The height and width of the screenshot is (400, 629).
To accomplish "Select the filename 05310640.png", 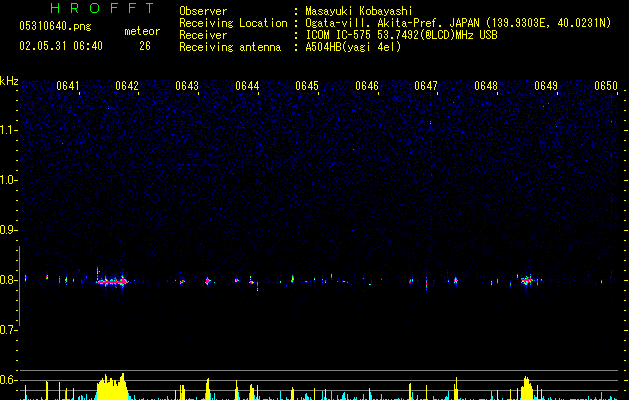I will tap(55, 26).
